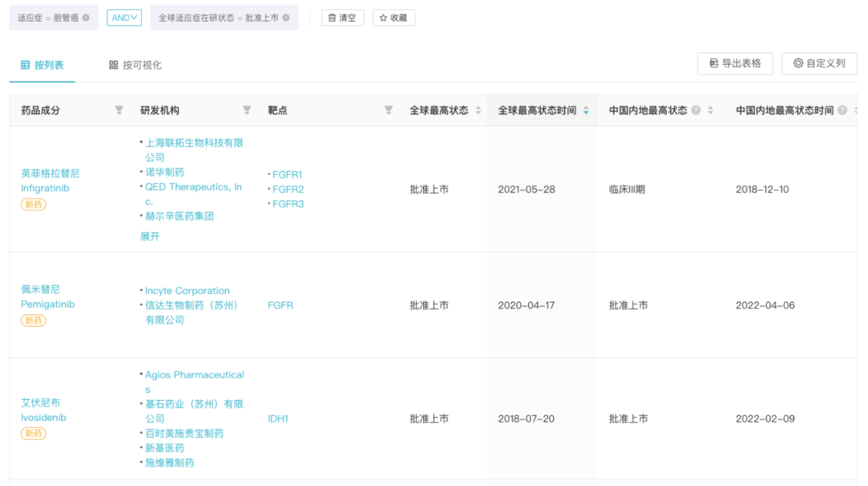
Task: Open 赫尔辛医药集团 link
Action: point(179,216)
